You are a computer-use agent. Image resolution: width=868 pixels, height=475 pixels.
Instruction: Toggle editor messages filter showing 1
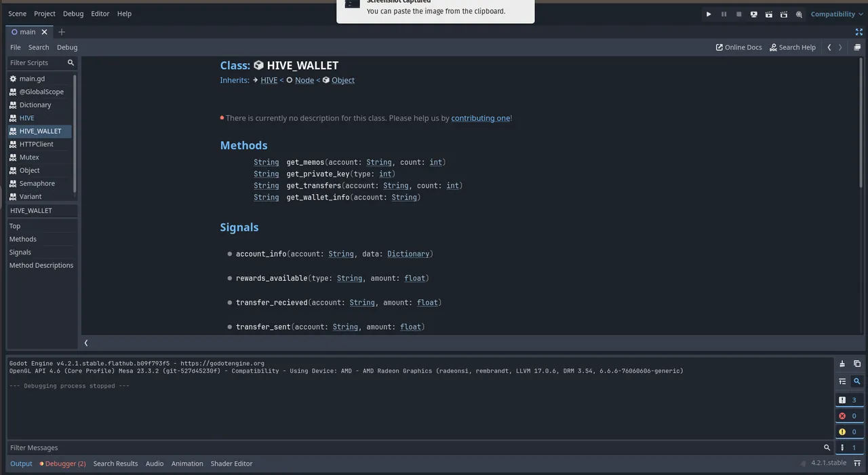pos(849,448)
